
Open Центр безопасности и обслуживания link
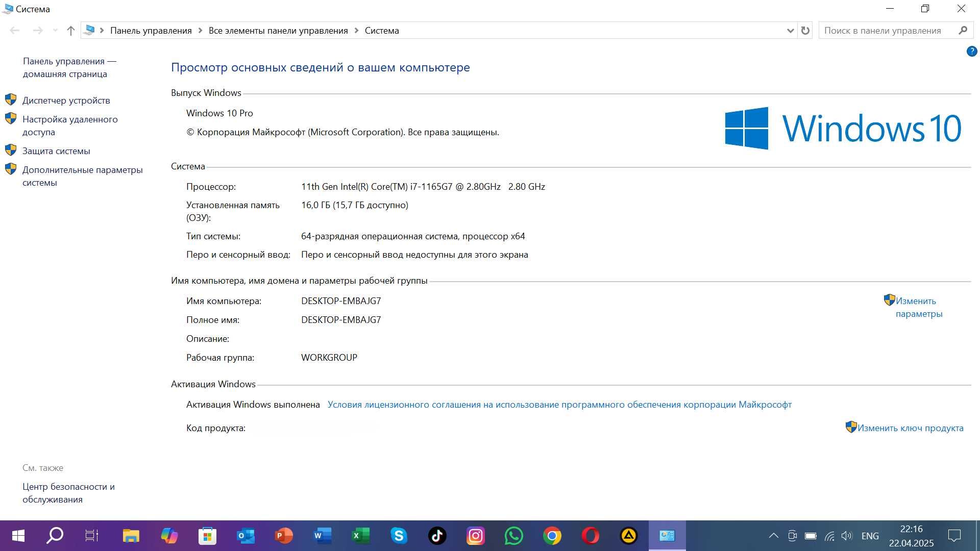click(x=68, y=493)
